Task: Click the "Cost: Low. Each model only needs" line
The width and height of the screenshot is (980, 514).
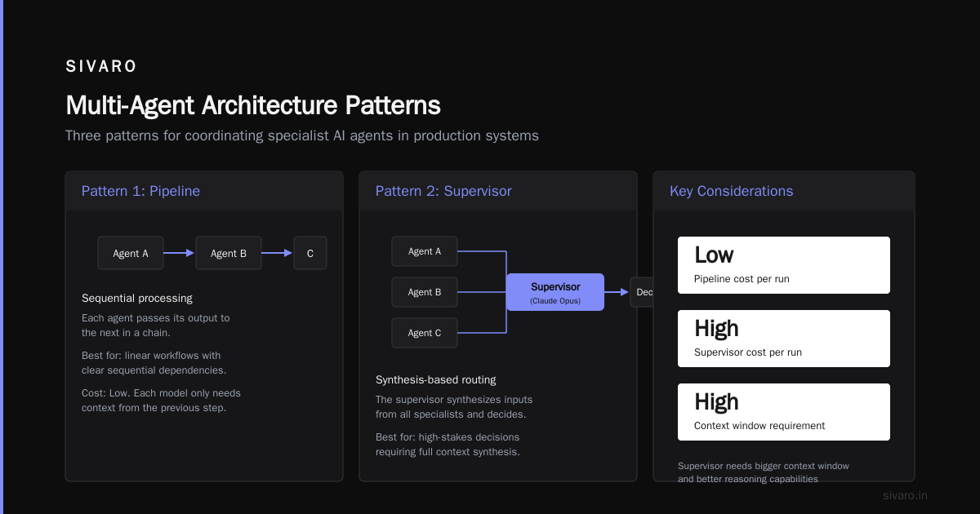Action: [161, 392]
